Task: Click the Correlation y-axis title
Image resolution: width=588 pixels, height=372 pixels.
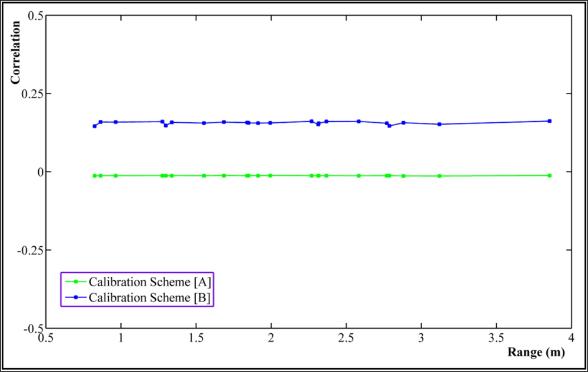Action: (17, 51)
